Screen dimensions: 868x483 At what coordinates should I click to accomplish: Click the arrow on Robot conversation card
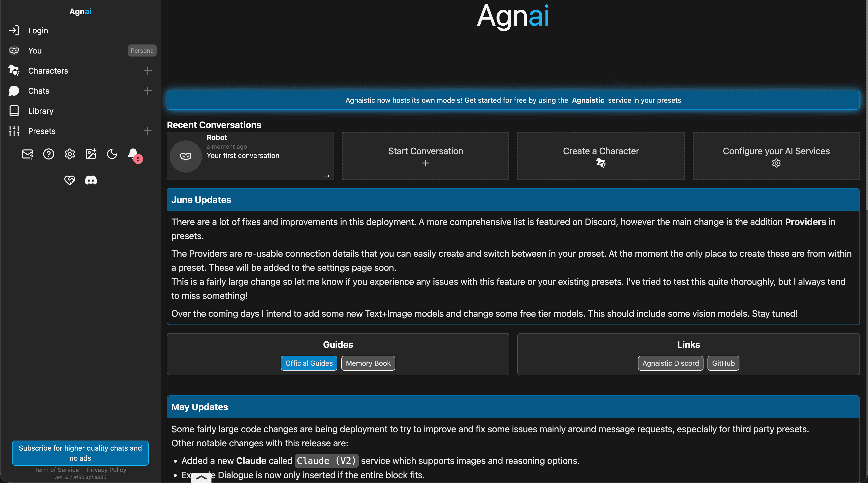[326, 176]
